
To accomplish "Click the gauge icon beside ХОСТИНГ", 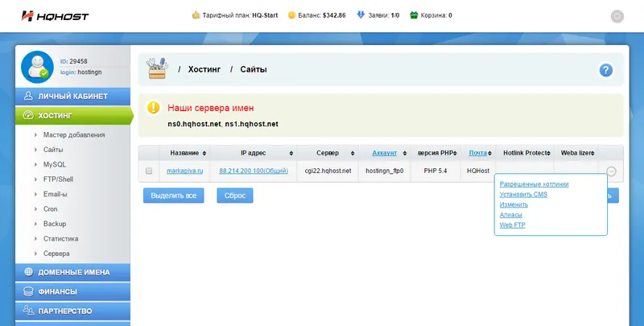I will 28,115.
